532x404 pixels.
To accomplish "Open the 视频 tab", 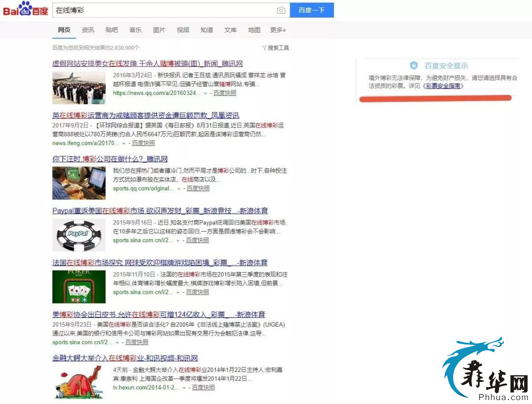I will pos(183,30).
